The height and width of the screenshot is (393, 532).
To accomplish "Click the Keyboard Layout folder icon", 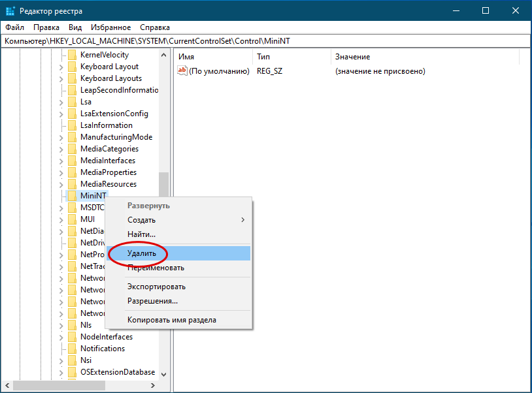I will 72,67.
